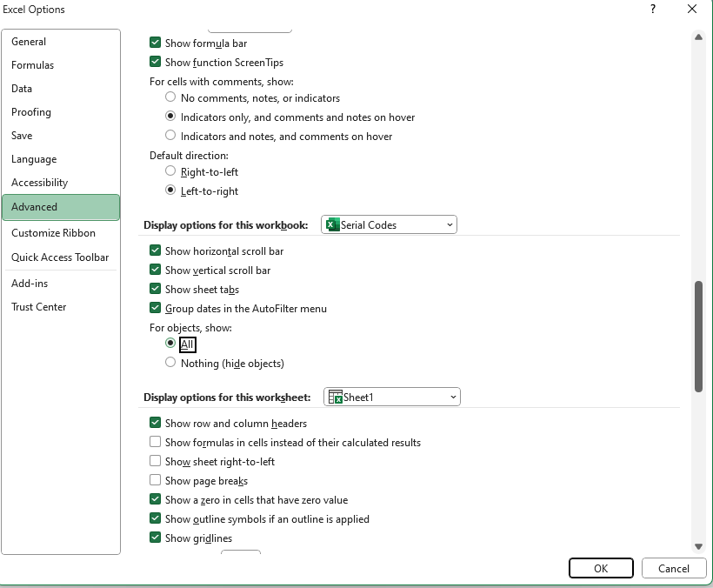Choose Nothing (hide objects) for objects

pyautogui.click(x=170, y=362)
